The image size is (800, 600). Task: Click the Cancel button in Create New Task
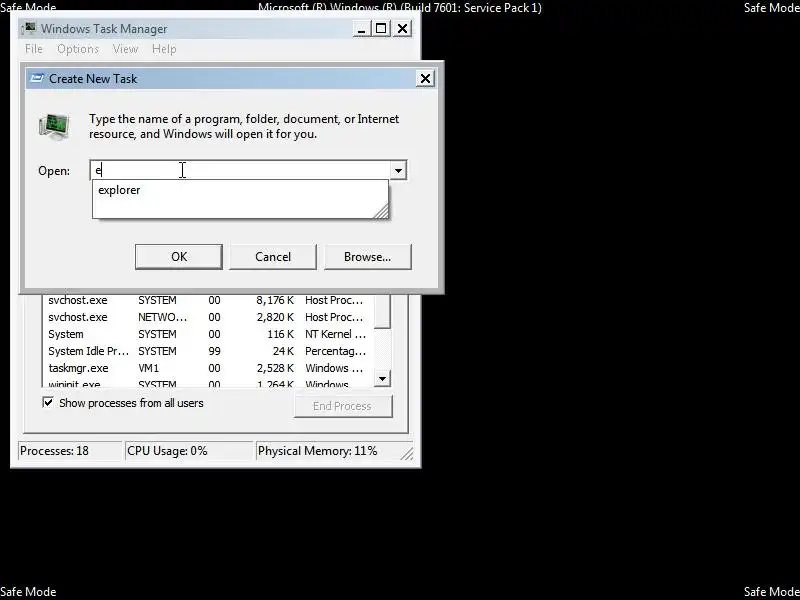click(x=273, y=257)
